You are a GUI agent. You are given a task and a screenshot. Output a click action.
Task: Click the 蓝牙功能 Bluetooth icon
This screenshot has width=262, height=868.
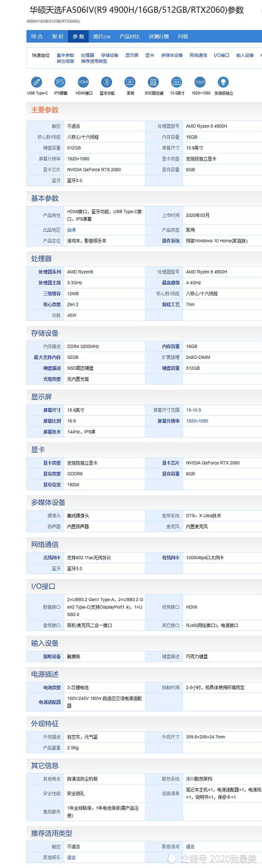pyautogui.click(x=107, y=82)
